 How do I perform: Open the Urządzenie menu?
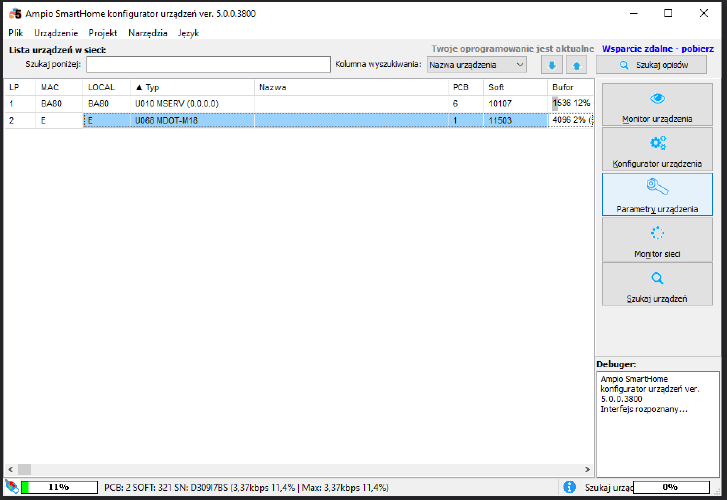[56, 33]
